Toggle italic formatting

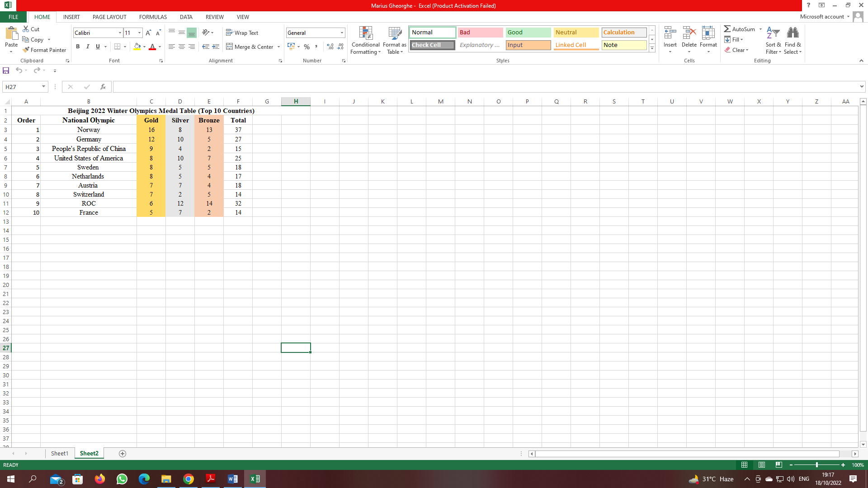[88, 47]
